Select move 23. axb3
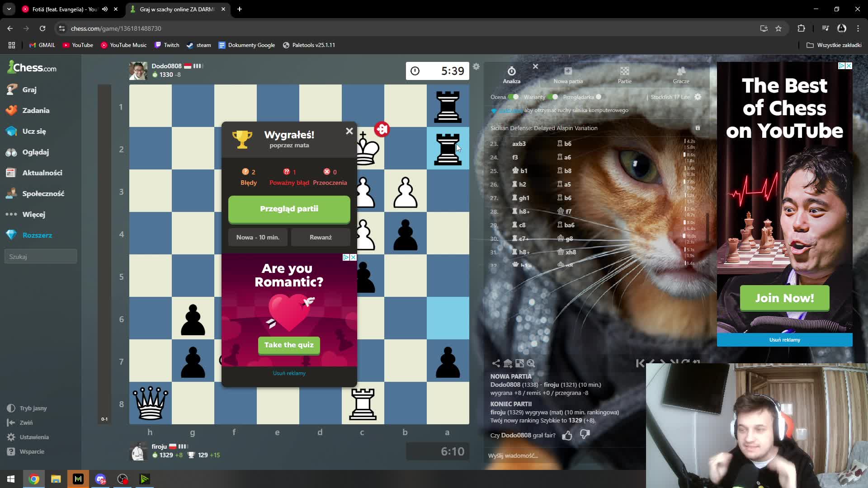 tap(519, 144)
